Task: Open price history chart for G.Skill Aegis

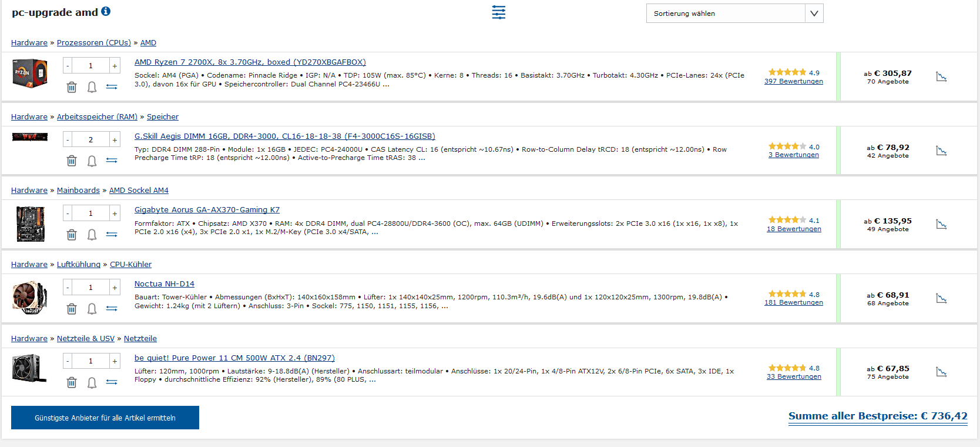Action: tap(941, 151)
